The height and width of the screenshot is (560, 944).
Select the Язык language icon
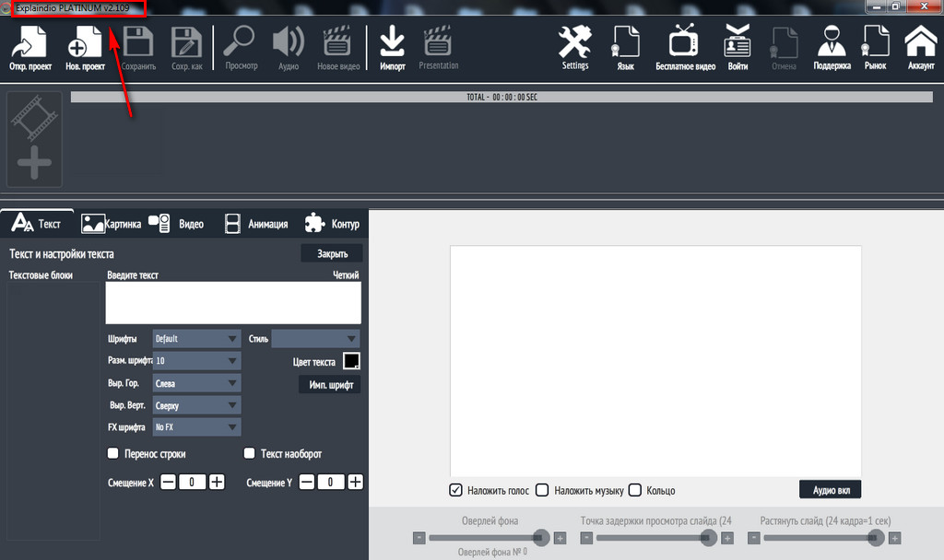click(626, 47)
